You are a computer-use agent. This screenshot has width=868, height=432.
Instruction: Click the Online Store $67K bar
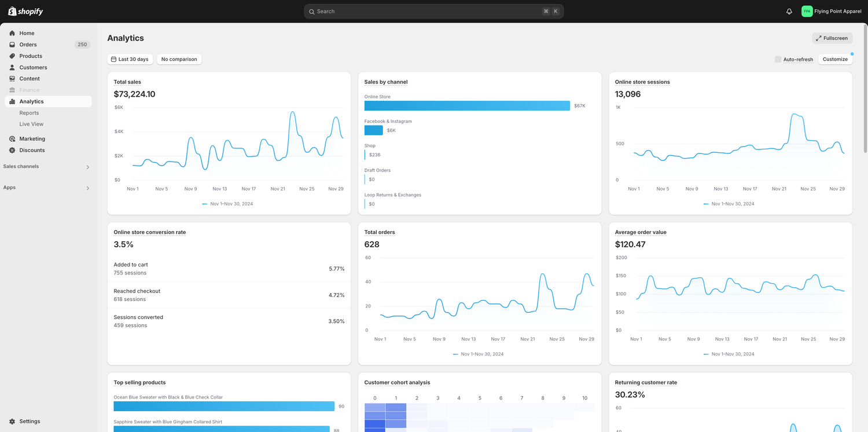[467, 106]
